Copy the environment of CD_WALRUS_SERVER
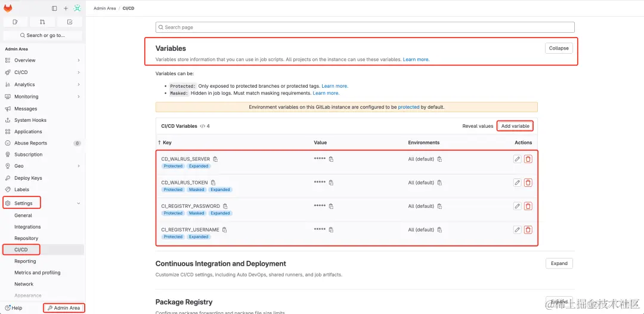 439,159
